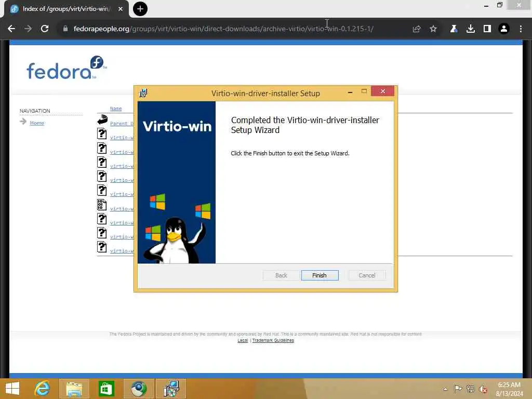Click the disabled Back button in installer
The height and width of the screenshot is (399, 532).
click(x=281, y=275)
